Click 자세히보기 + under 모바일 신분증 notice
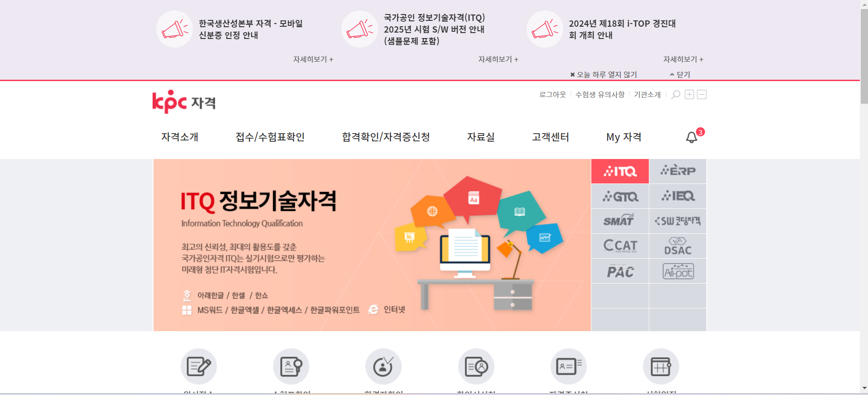The image size is (868, 395). [313, 59]
